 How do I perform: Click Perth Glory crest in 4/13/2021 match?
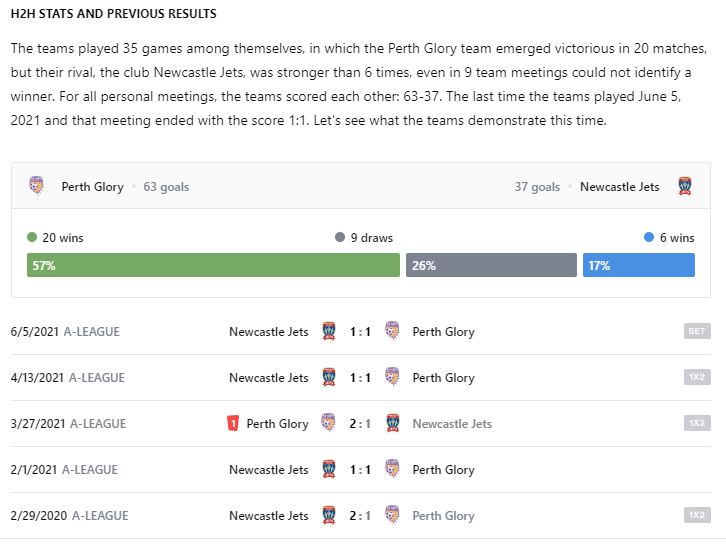click(392, 377)
